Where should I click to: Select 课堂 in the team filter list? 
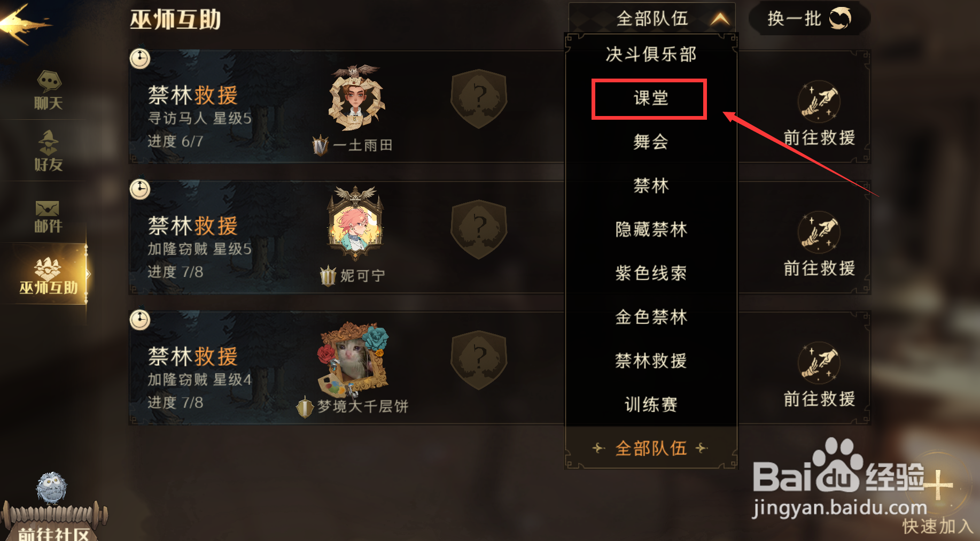(650, 98)
